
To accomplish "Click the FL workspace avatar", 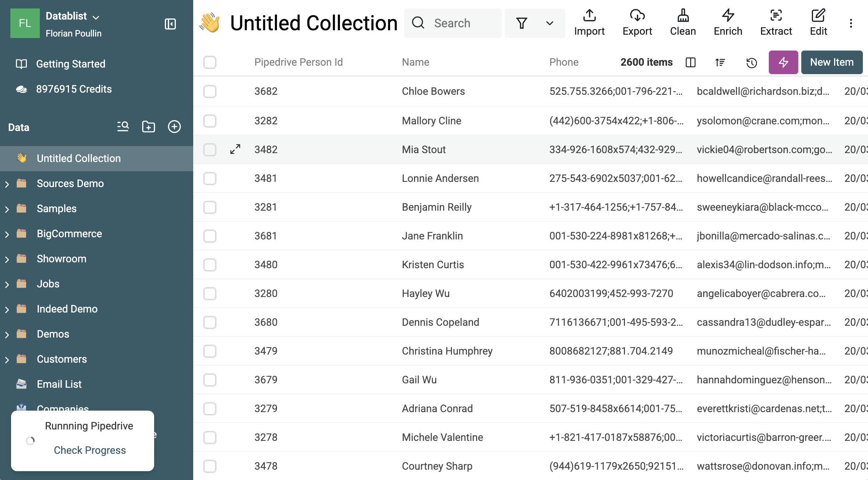I will 25,23.
